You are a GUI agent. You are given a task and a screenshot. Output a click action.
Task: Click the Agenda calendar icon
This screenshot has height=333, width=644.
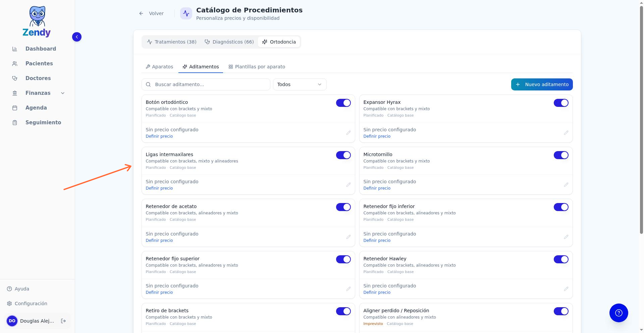tap(15, 108)
